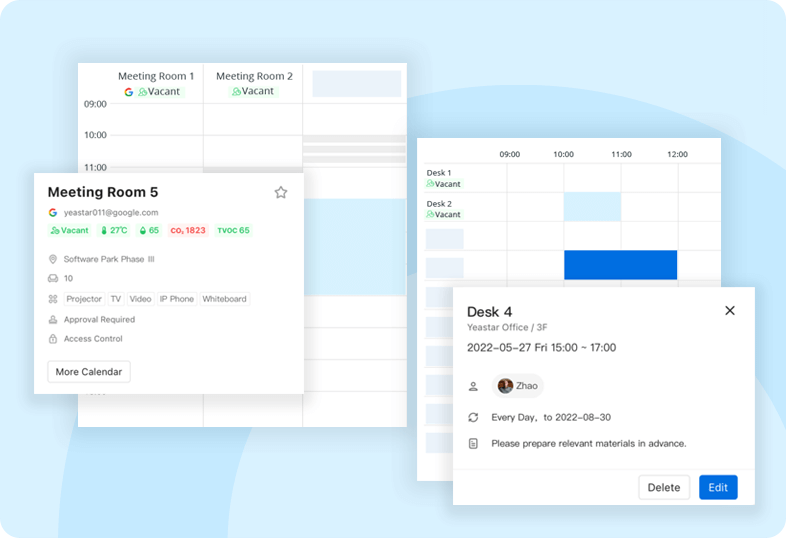Click Google icon under Meeting Room 1
786x538 pixels.
[x=129, y=92]
